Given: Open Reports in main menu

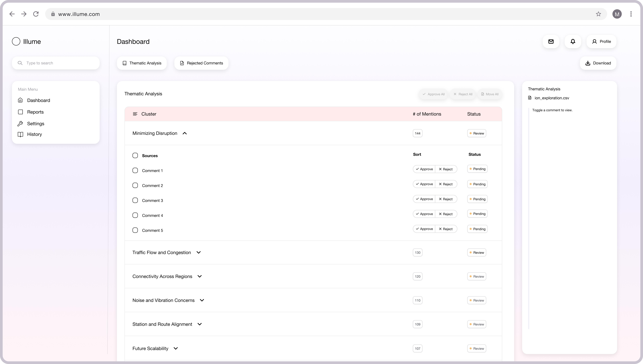Looking at the screenshot, I should point(35,112).
